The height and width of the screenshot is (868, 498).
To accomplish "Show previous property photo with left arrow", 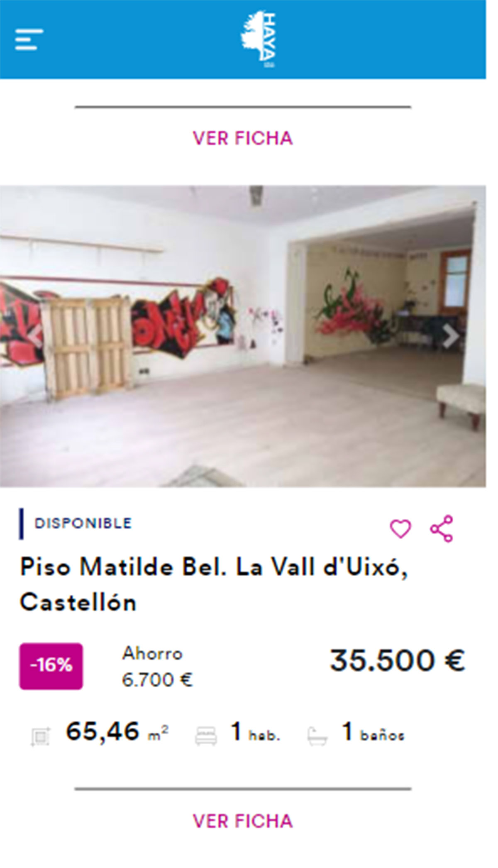I will point(36,336).
